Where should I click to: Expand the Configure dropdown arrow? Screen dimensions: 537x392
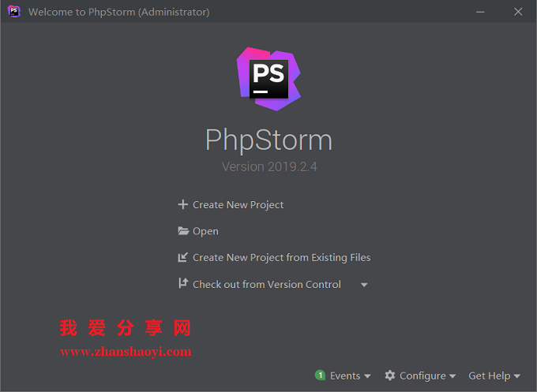pyautogui.click(x=453, y=376)
